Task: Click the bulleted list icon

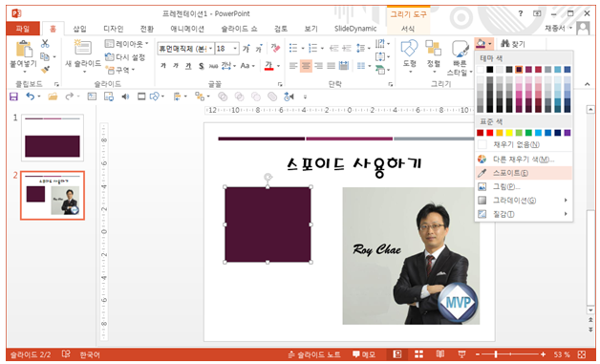Action: tap(293, 48)
